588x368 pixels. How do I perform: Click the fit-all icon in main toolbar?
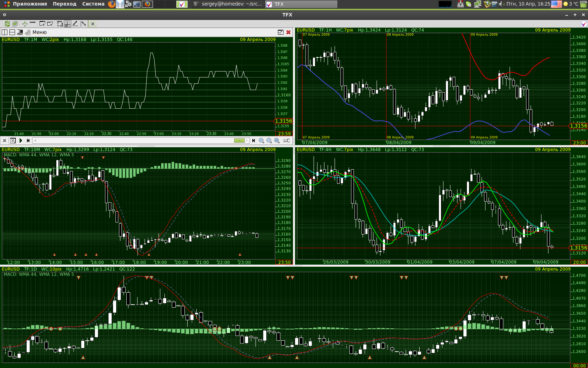click(x=92, y=24)
